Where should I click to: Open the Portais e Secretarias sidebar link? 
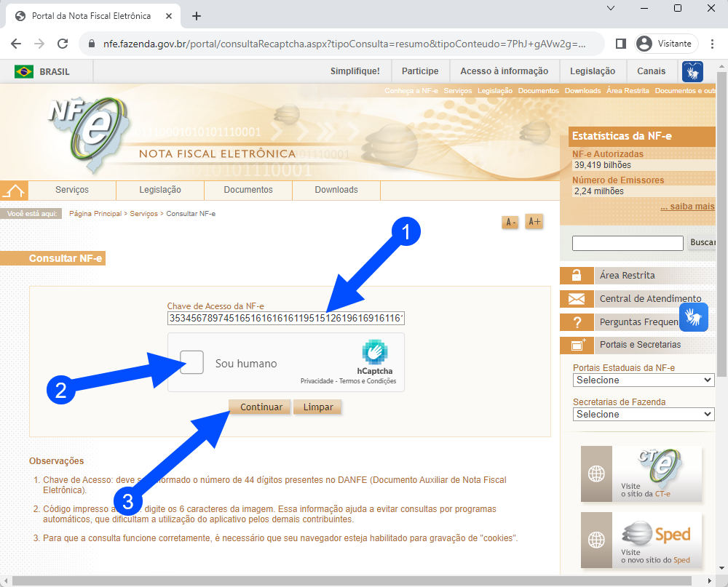tap(640, 345)
